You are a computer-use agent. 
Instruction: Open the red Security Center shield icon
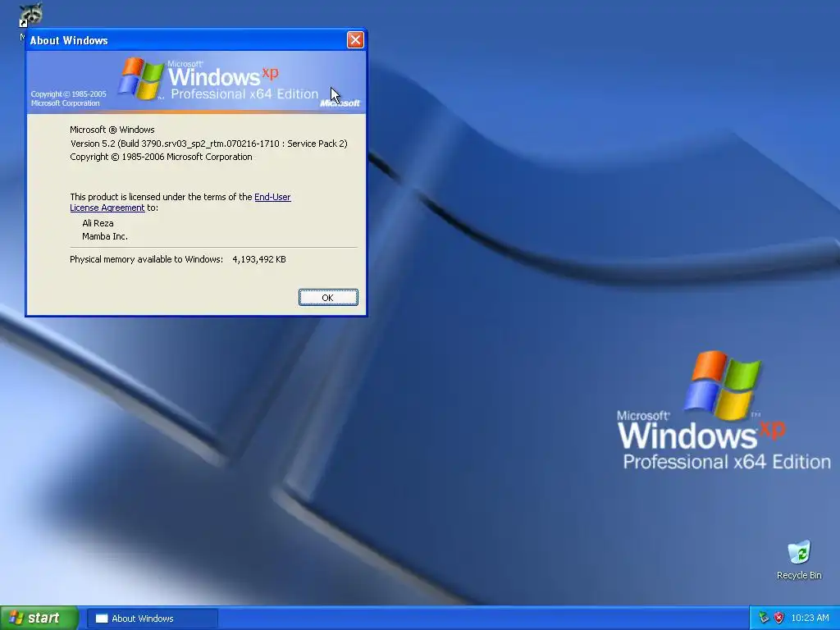(x=779, y=619)
